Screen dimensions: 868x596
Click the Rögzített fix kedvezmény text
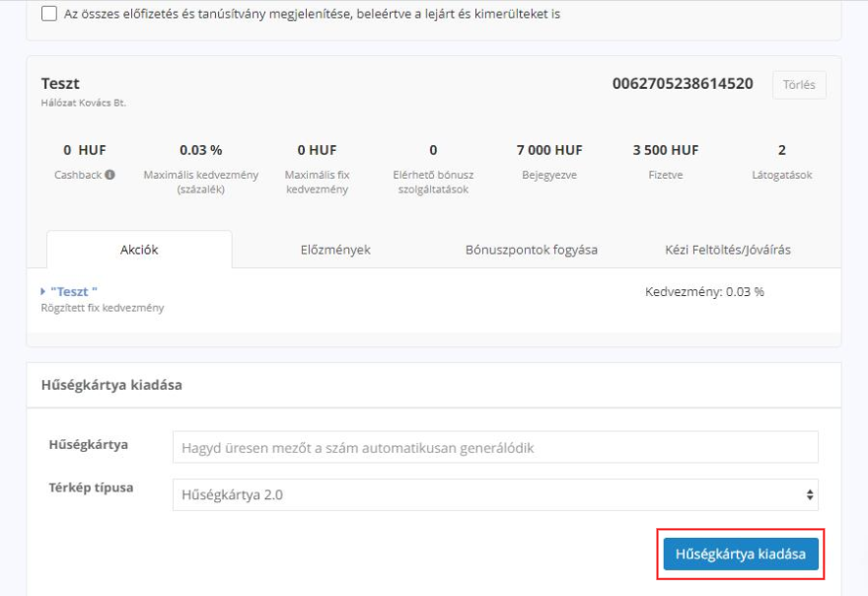tap(103, 308)
